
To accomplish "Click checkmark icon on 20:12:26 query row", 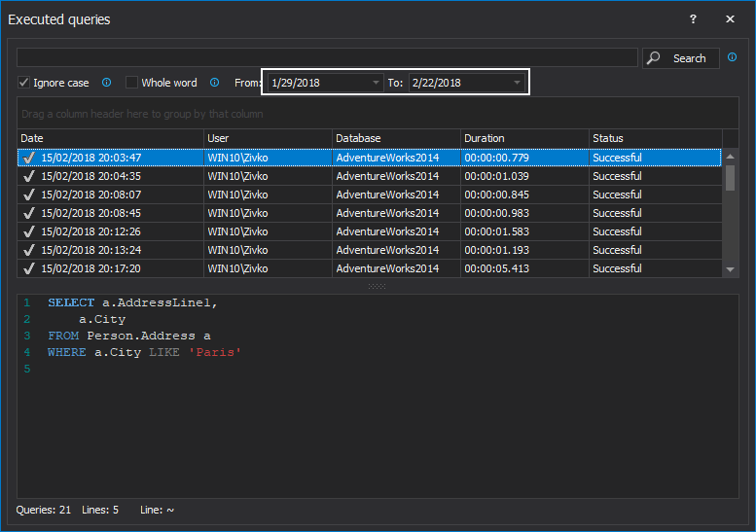I will (x=29, y=231).
